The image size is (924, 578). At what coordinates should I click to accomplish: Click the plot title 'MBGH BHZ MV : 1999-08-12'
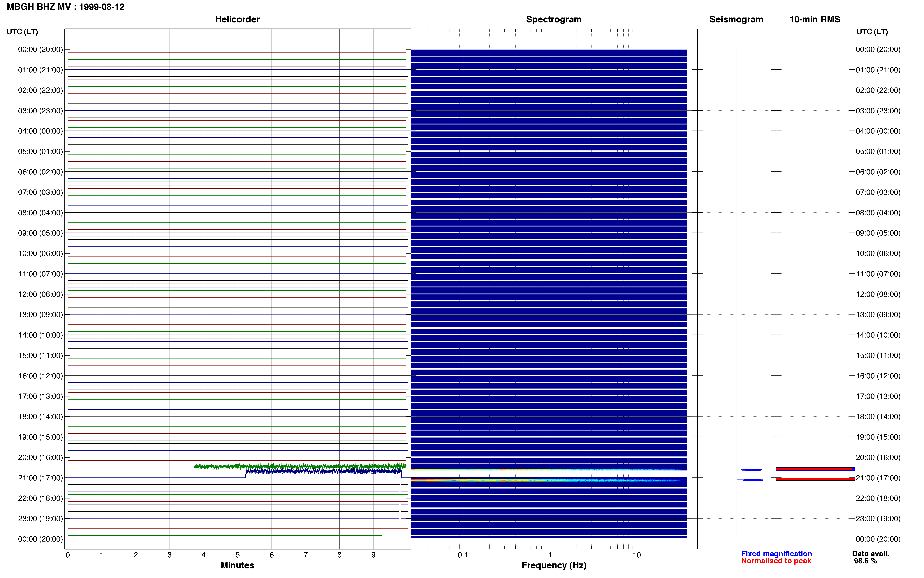click(x=66, y=7)
